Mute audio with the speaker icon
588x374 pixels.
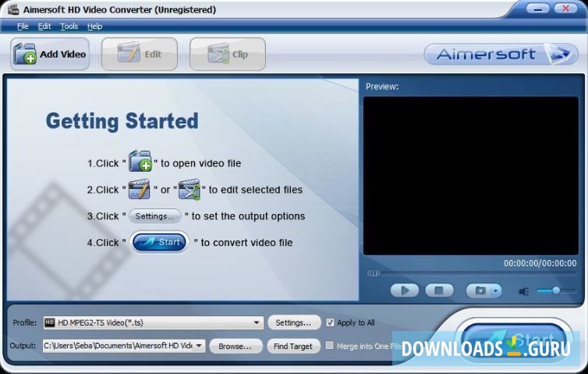click(524, 291)
